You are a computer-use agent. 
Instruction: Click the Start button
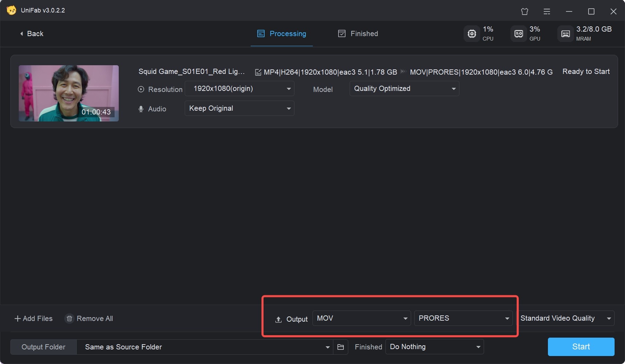click(581, 347)
